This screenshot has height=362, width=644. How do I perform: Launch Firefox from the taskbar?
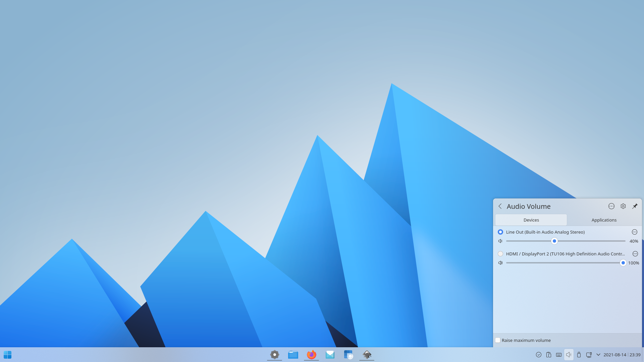tap(312, 355)
